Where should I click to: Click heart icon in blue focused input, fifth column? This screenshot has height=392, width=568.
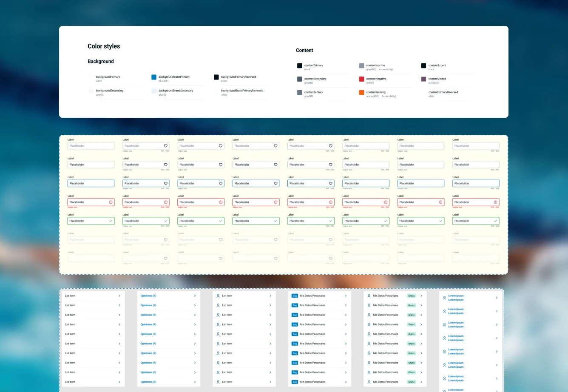click(x=330, y=183)
